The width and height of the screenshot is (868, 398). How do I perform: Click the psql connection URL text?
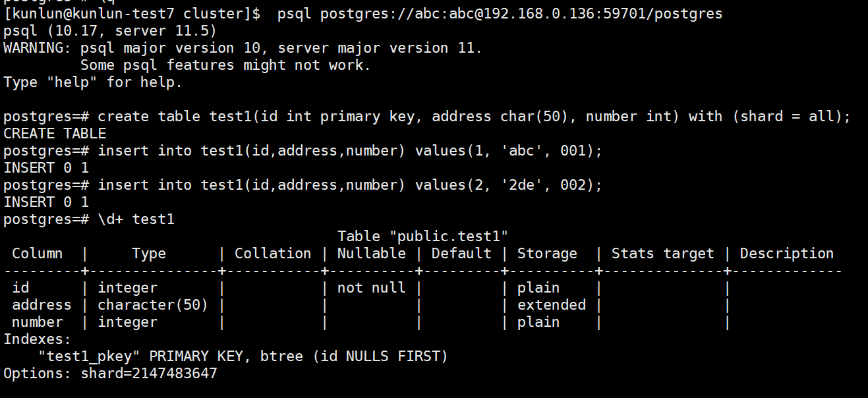pyautogui.click(x=521, y=14)
